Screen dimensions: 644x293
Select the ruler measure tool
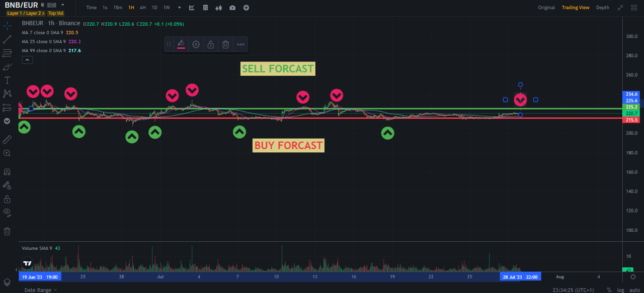[x=7, y=139]
